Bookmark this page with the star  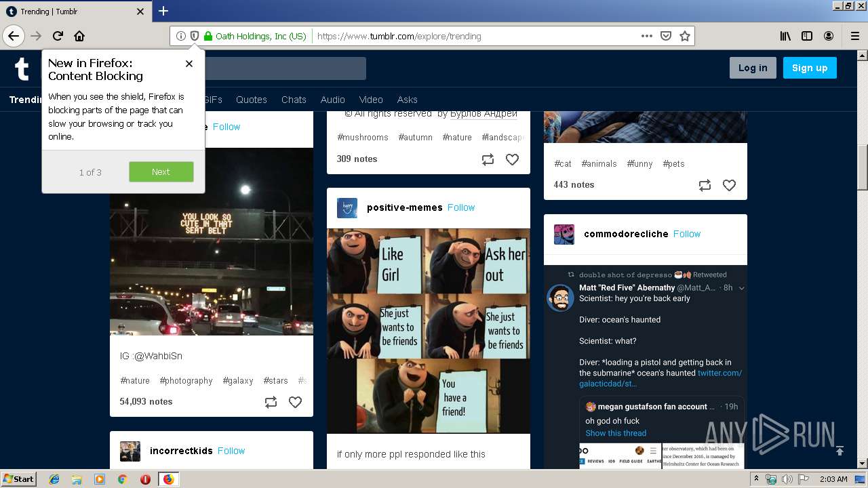[685, 36]
